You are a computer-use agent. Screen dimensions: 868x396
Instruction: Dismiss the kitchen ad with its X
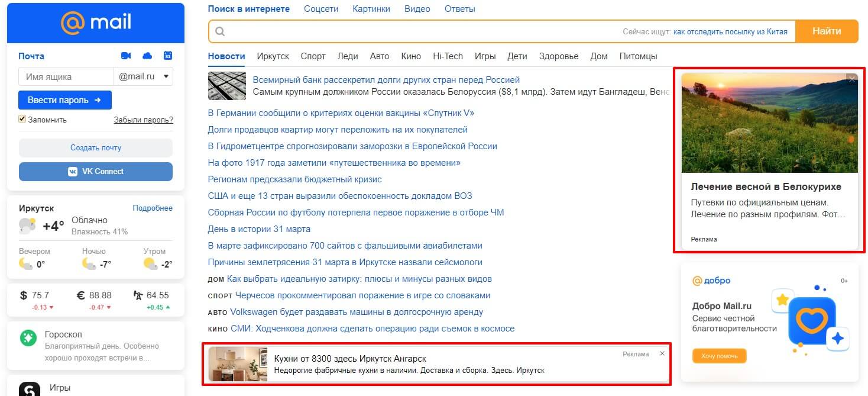(x=662, y=353)
